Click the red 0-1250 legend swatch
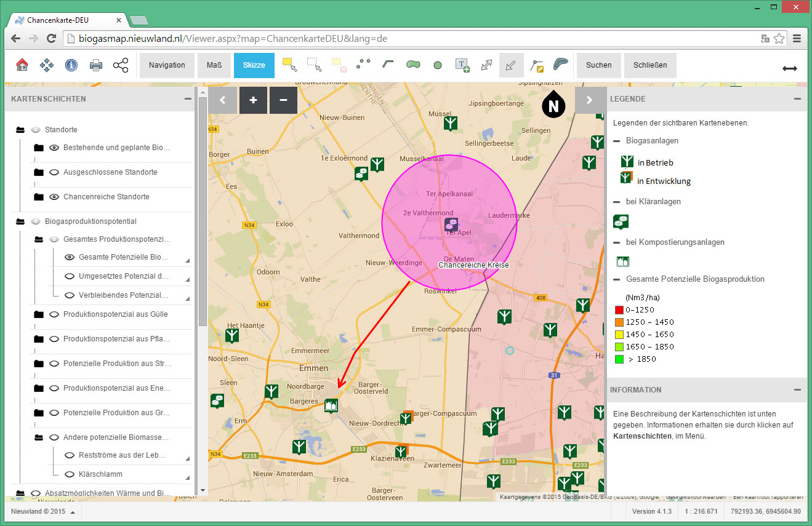The image size is (812, 526). click(x=619, y=310)
